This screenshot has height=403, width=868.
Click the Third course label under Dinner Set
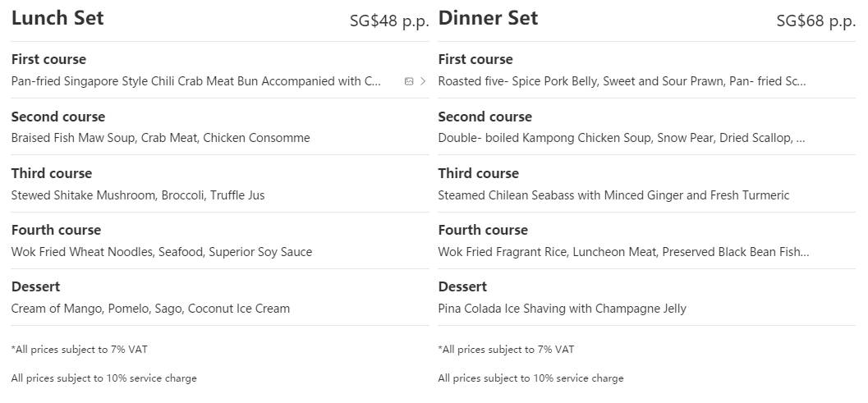478,173
